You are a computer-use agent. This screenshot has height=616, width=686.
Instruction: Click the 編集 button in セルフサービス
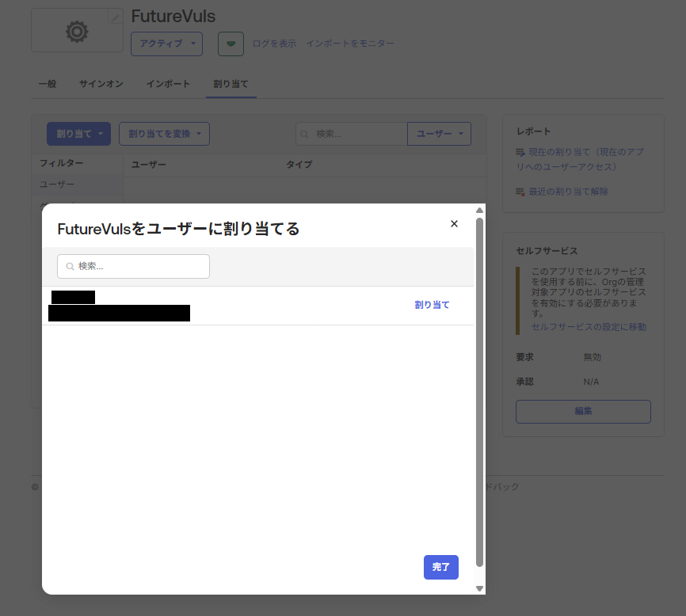[583, 412]
